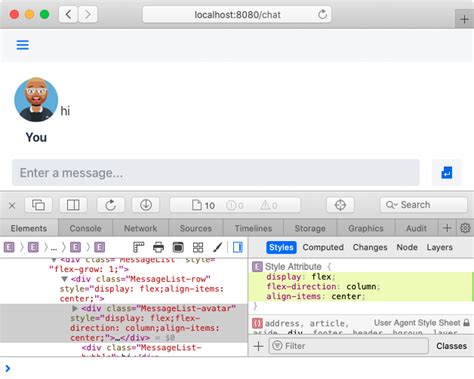Viewport: 474px width, 379px height.
Task: Click the User Agent Style Sheet label
Action: [x=417, y=323]
